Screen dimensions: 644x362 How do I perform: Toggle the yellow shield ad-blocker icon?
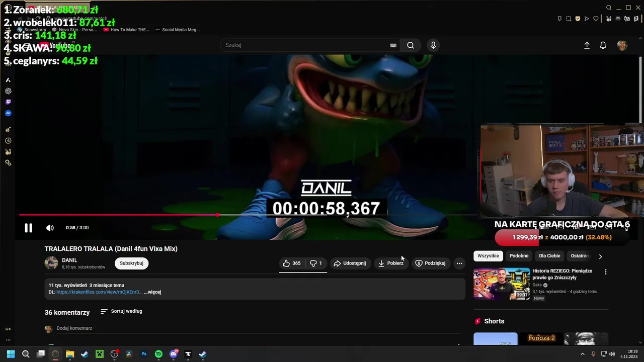(578, 19)
